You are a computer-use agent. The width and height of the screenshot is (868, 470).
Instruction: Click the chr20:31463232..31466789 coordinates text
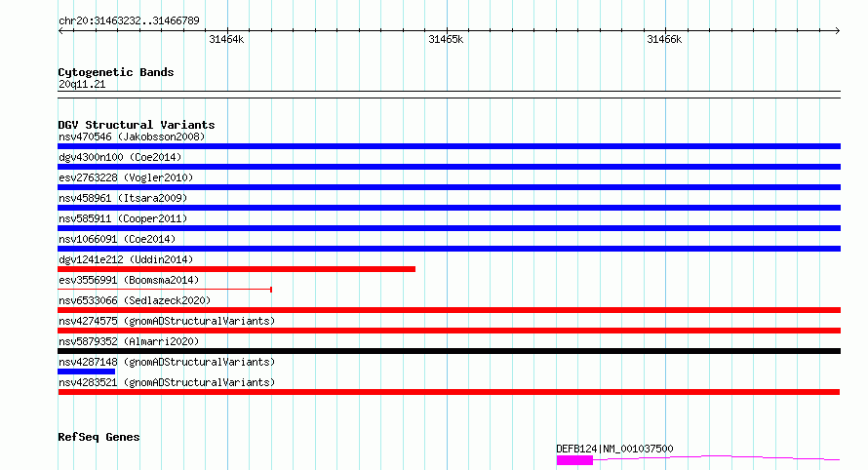pyautogui.click(x=129, y=21)
